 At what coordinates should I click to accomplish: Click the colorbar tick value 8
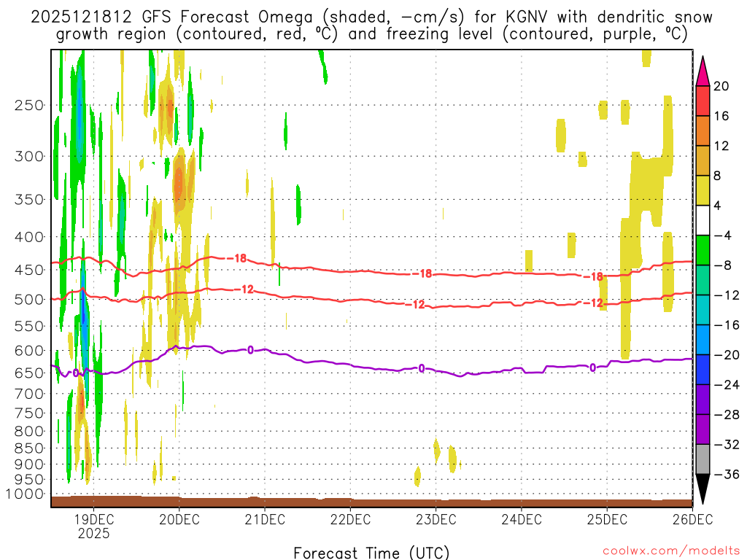[x=718, y=176]
